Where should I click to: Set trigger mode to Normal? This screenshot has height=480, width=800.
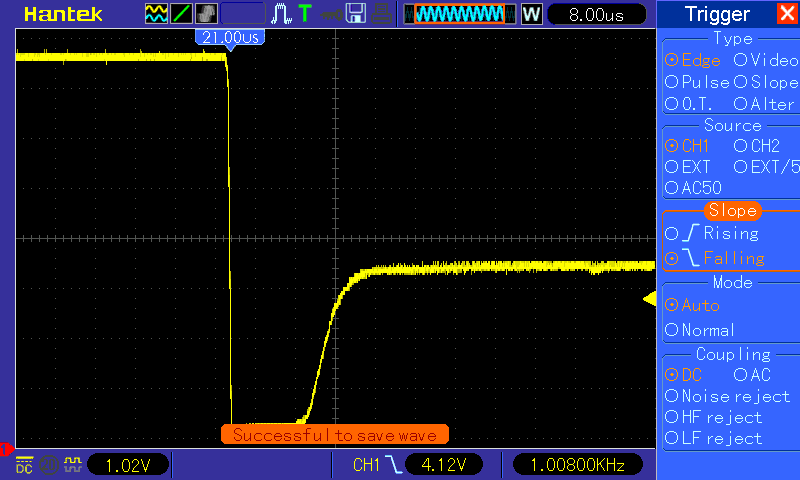(x=699, y=330)
